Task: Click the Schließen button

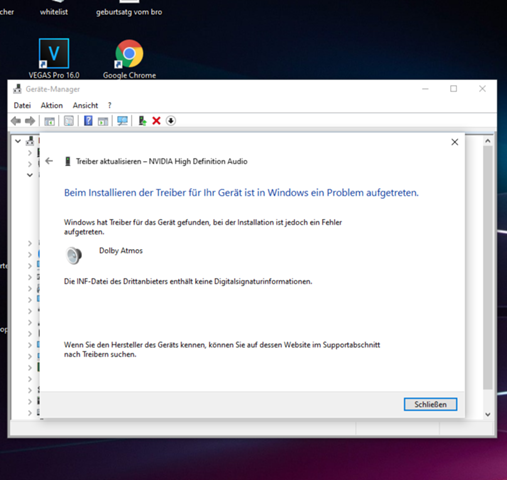Action: tap(430, 404)
